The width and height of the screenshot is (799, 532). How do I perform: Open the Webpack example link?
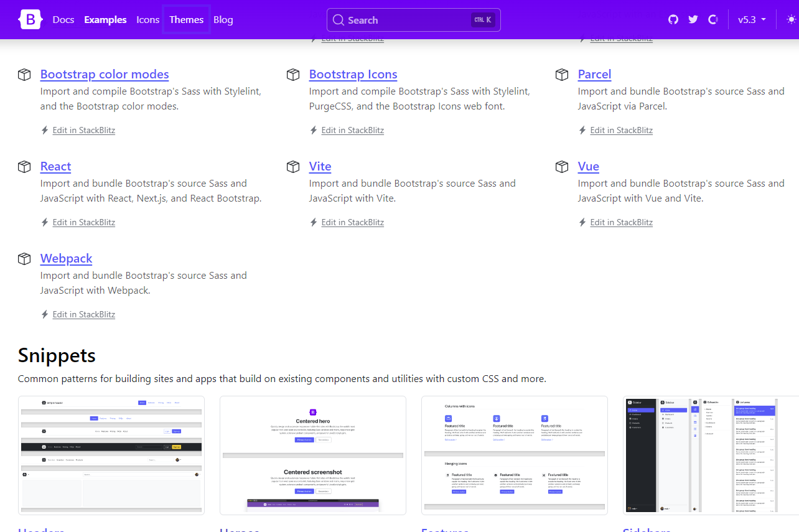66,258
